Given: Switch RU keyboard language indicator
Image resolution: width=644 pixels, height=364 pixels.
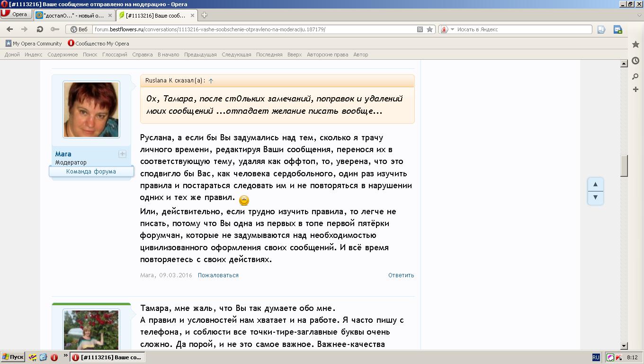Looking at the screenshot, I should click(596, 357).
